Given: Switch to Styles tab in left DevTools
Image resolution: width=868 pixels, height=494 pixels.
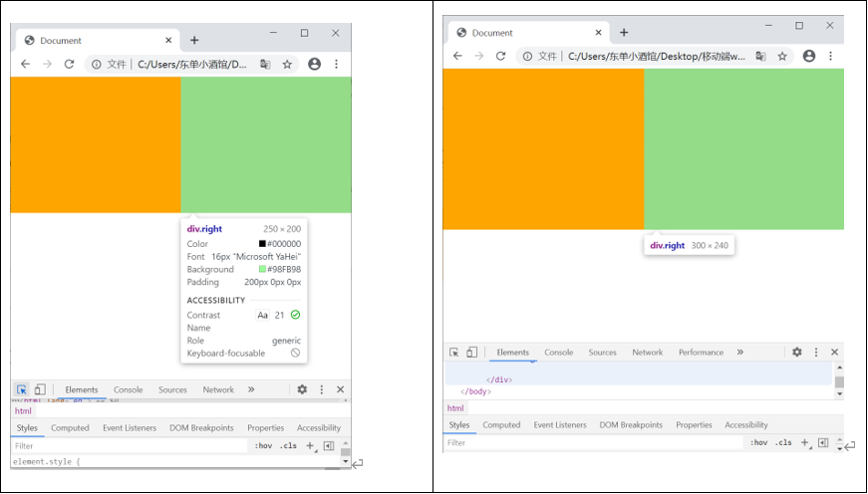Looking at the screenshot, I should coord(27,427).
